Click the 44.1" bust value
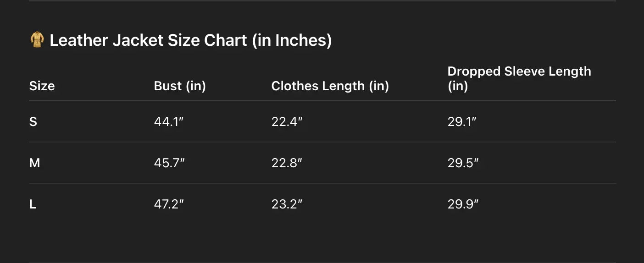Image resolution: width=644 pixels, height=263 pixels. pos(169,121)
